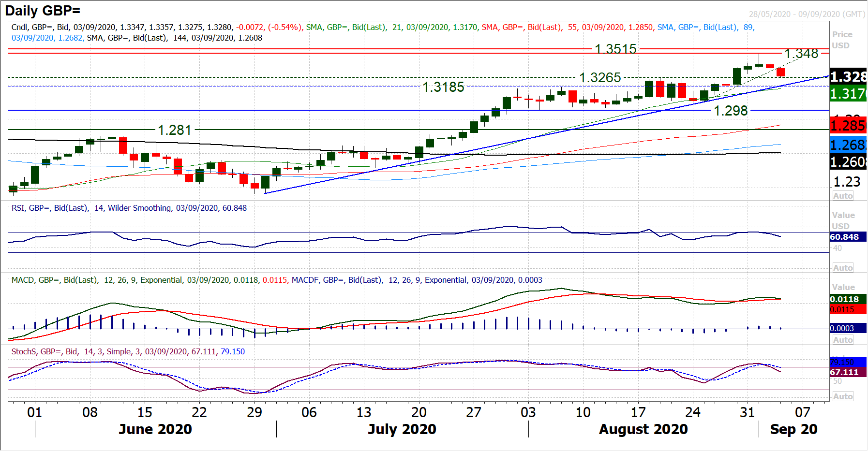Click the Auto button on the price panel

pyautogui.click(x=842, y=196)
